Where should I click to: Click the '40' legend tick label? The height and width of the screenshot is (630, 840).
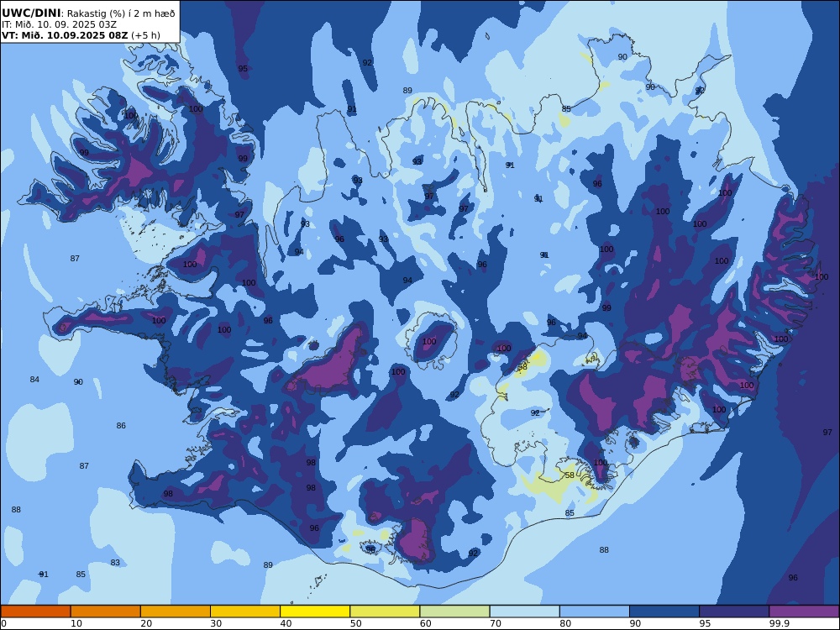point(286,623)
